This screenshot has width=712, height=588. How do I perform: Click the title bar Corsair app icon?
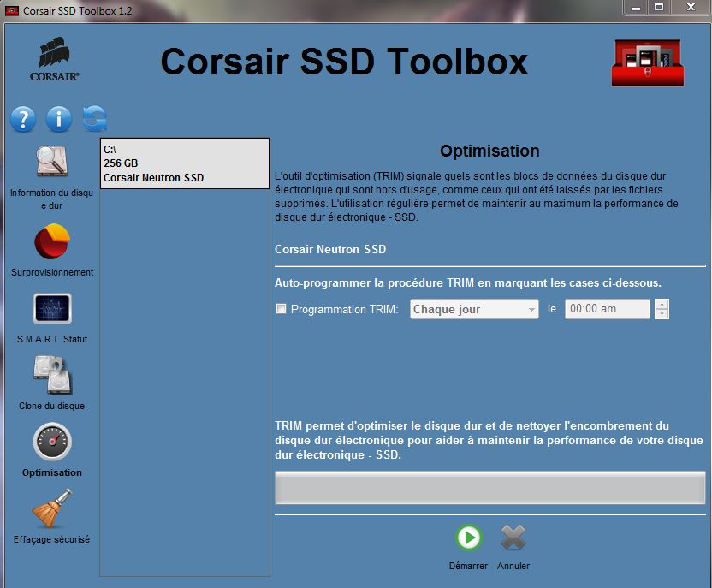pyautogui.click(x=12, y=10)
